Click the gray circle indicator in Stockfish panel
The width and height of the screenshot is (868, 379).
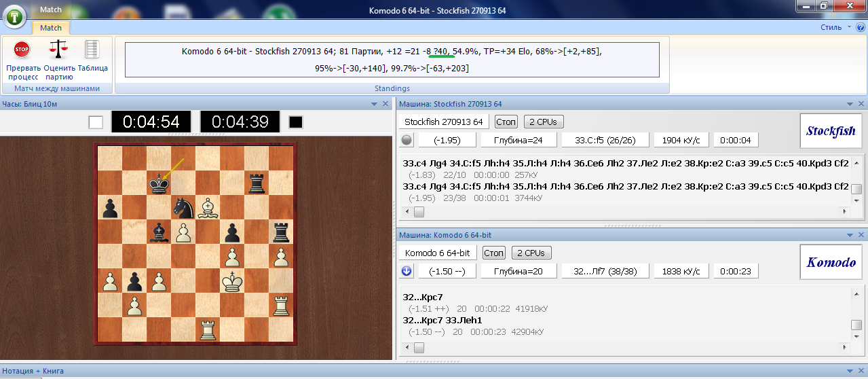point(407,141)
